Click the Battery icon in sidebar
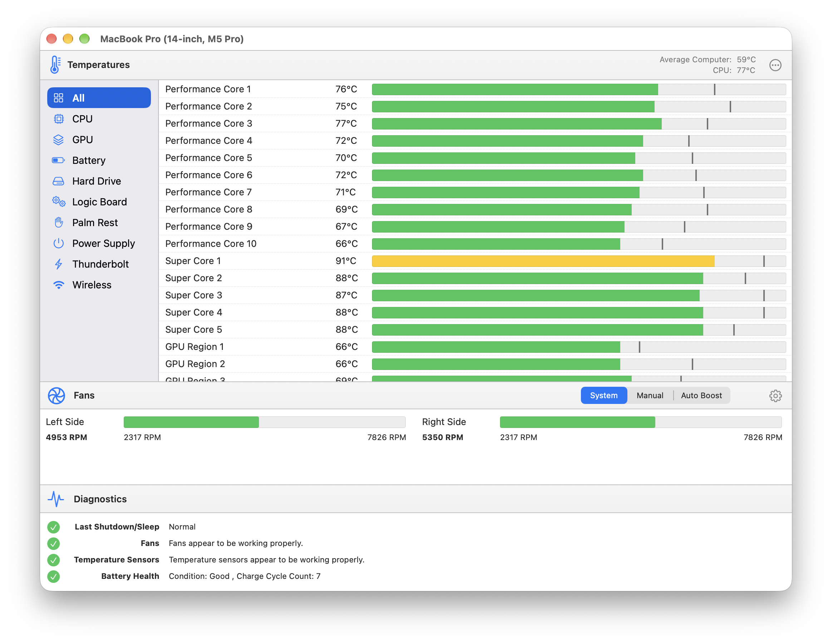832x644 pixels. (x=58, y=160)
